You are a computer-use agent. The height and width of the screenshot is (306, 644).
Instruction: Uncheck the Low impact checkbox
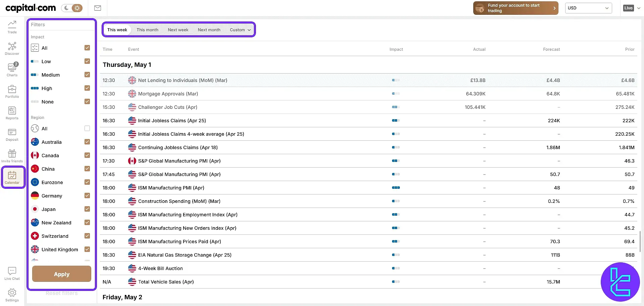[87, 61]
